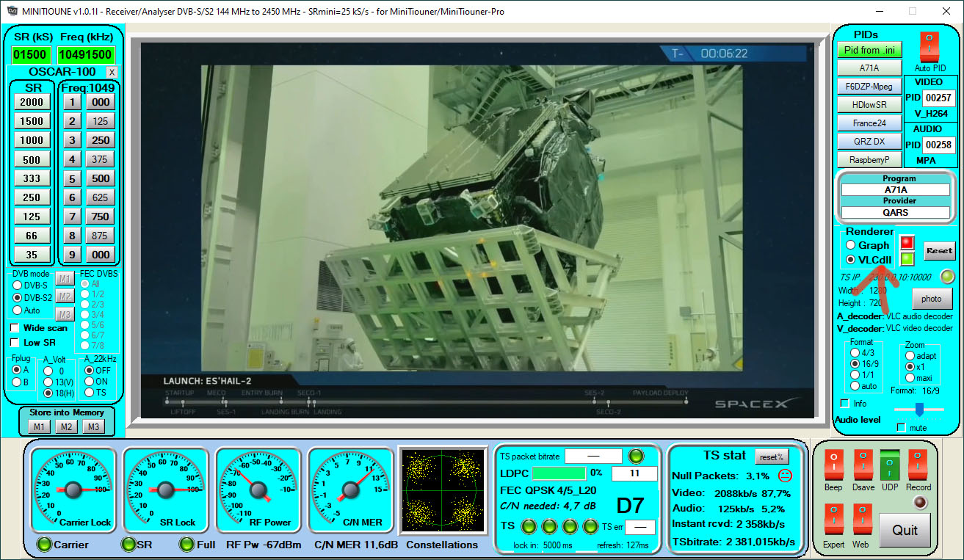The height and width of the screenshot is (560, 964).
Task: Select symbol rate 2000 preset
Action: [x=32, y=102]
